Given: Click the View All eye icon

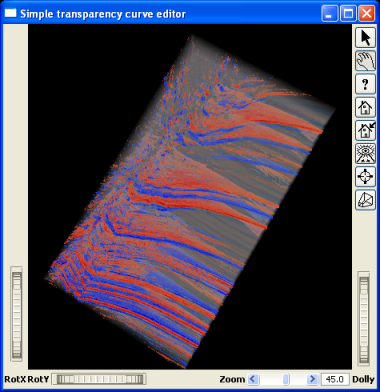Looking at the screenshot, I should click(366, 154).
